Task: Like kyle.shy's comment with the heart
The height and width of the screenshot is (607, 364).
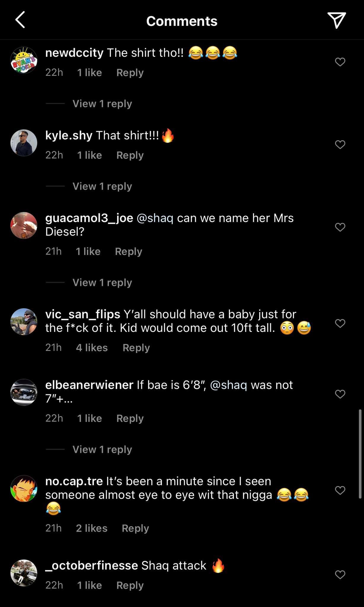Action: [340, 145]
